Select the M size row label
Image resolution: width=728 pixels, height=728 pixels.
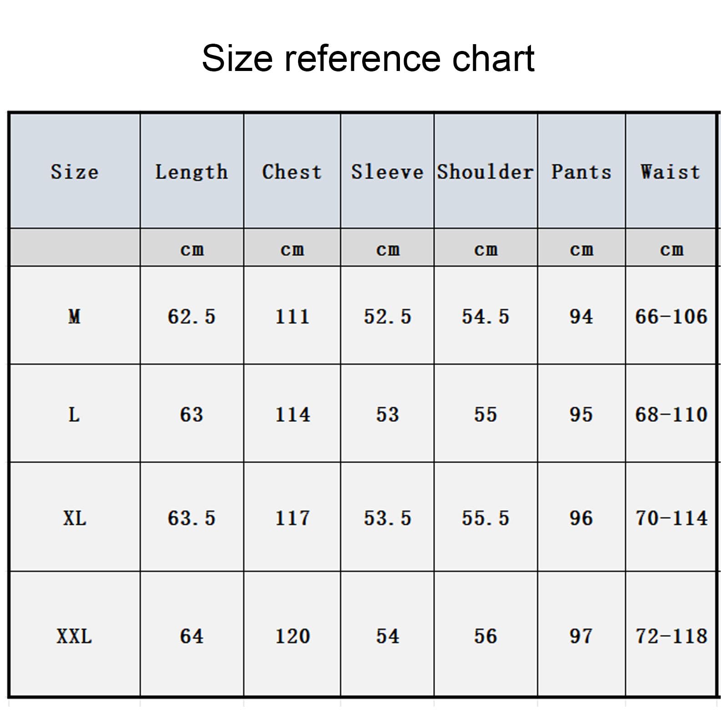(x=75, y=316)
